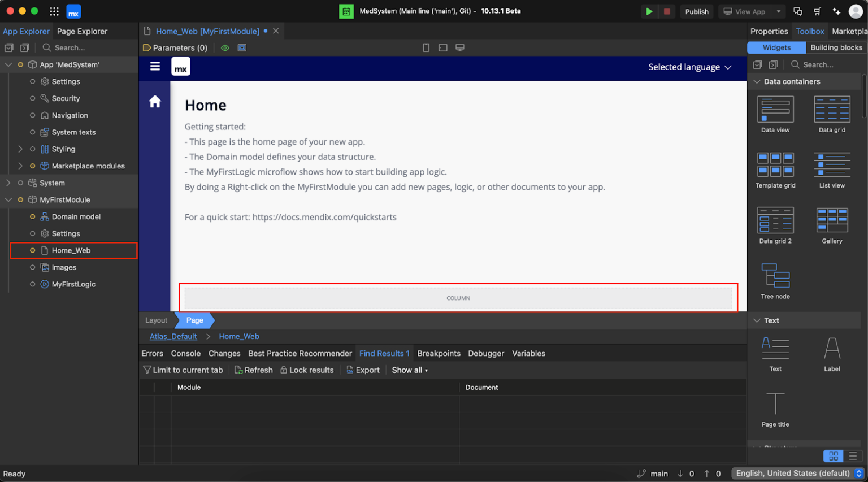This screenshot has width=868, height=482.
Task: Select the Data grid widget
Action: (832, 110)
